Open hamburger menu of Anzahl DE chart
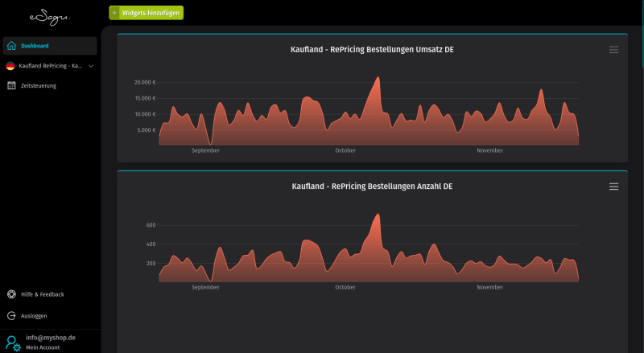644x353 pixels. coord(613,187)
